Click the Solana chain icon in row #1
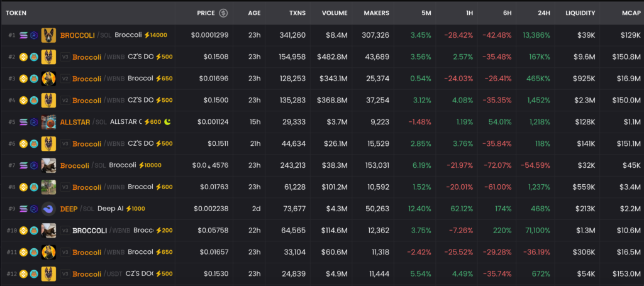The width and height of the screenshot is (644, 286). pyautogui.click(x=24, y=35)
